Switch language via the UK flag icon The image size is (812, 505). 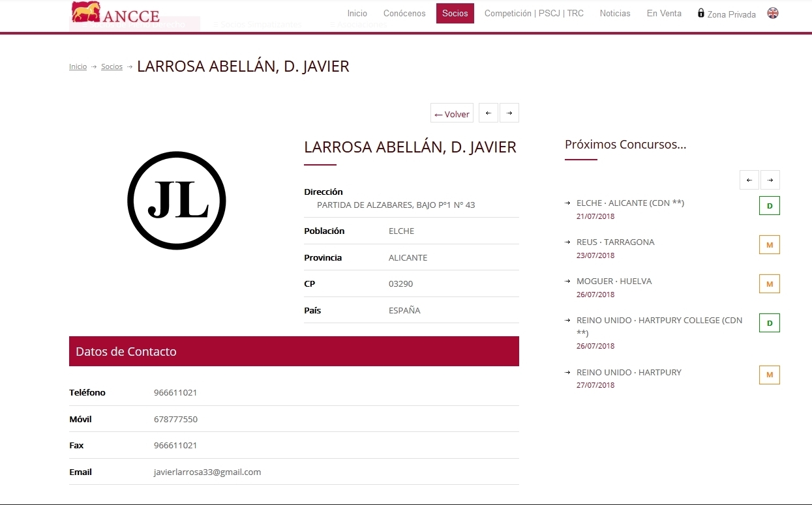[772, 13]
